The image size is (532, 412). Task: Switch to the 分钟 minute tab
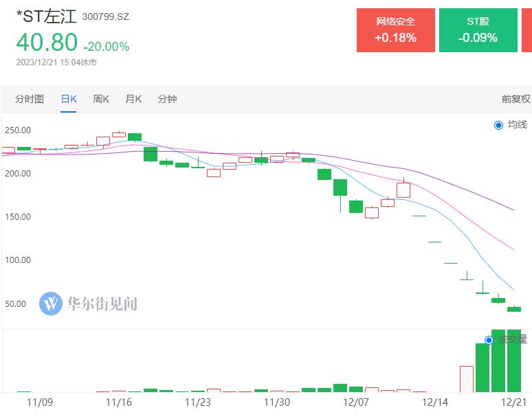tap(167, 99)
